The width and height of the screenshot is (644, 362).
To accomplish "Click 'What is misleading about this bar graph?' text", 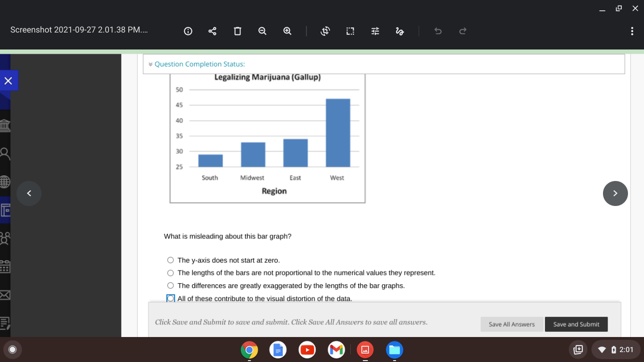I will coord(228,236).
